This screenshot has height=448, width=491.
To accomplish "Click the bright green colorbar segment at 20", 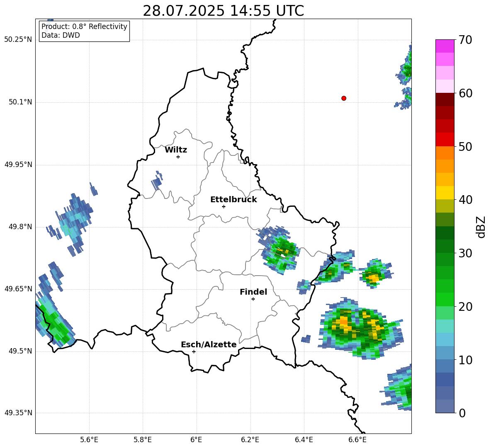I will click(445, 299).
